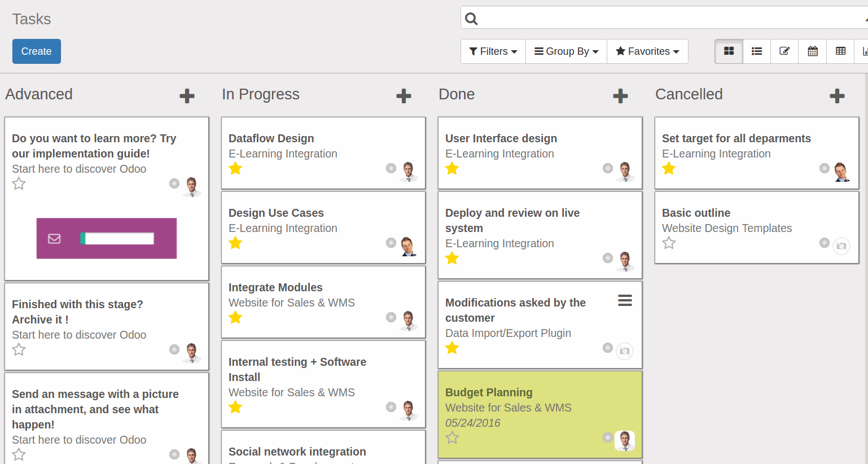868x464 pixels.
Task: Click assignee avatar on Set target task
Action: (x=841, y=171)
